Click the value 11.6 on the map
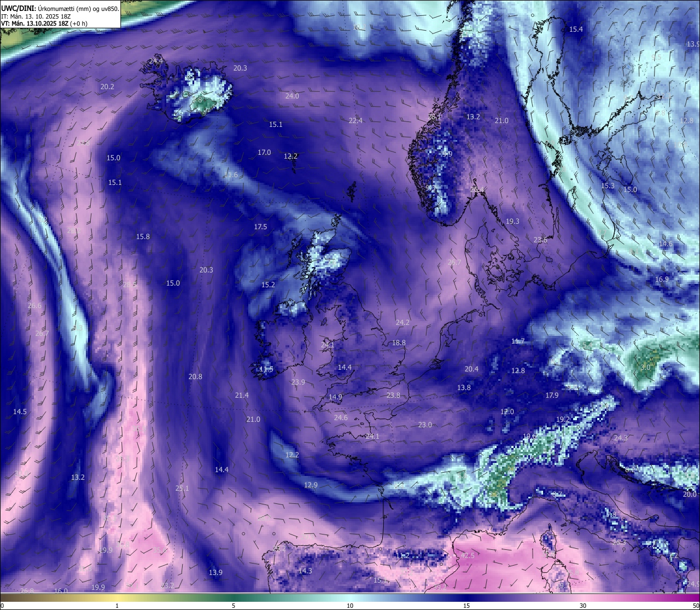The width and height of the screenshot is (700, 610). pos(231,175)
